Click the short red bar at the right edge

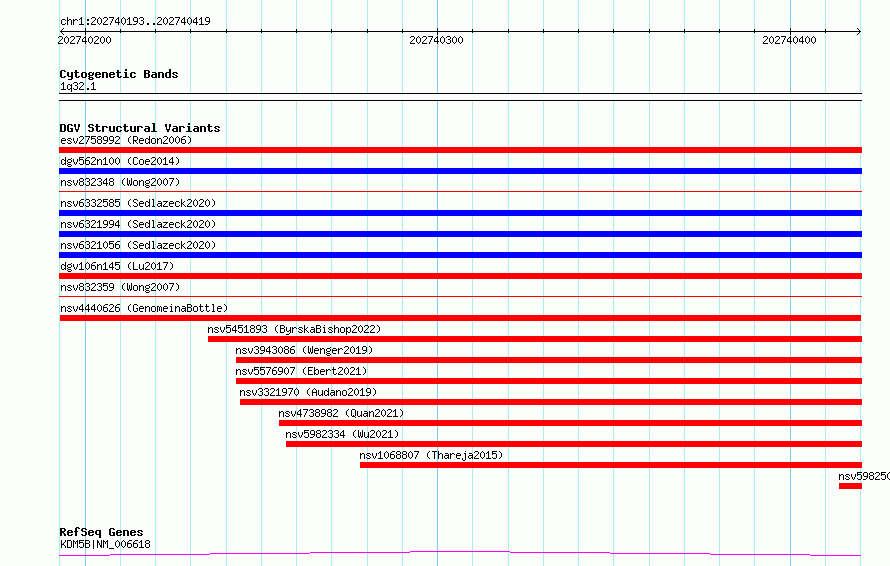click(850, 486)
